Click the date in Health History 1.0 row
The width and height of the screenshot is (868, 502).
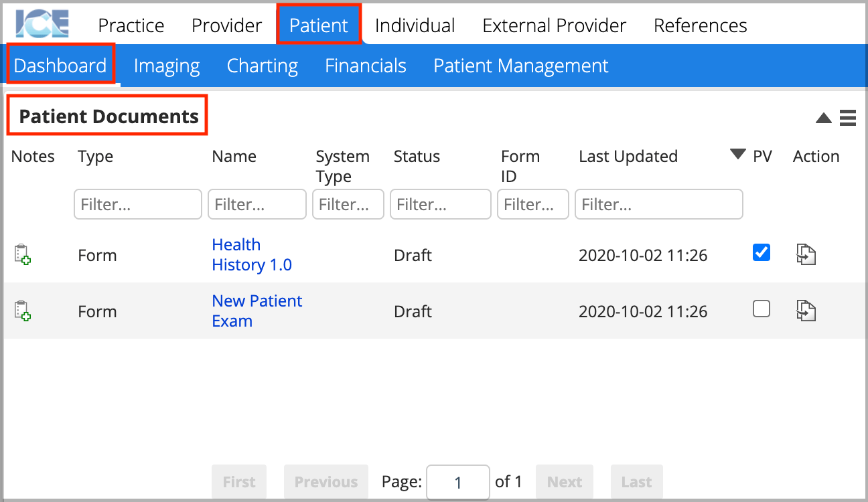tap(643, 255)
